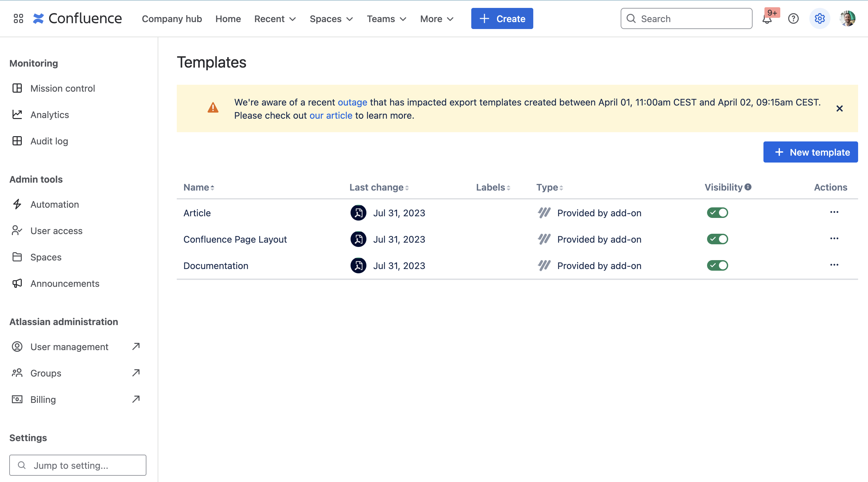Open Audit log in sidebar
This screenshot has height=482, width=868.
coord(49,141)
